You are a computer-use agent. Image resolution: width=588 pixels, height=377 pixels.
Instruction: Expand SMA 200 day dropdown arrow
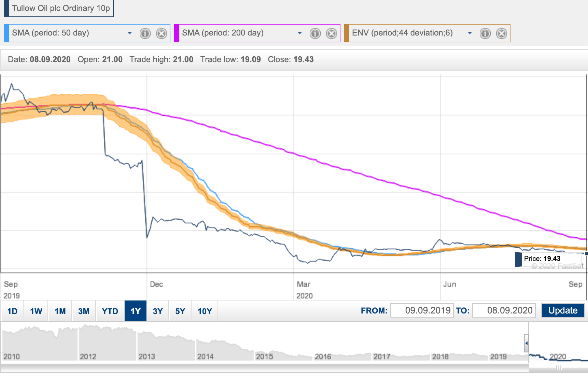[x=300, y=33]
